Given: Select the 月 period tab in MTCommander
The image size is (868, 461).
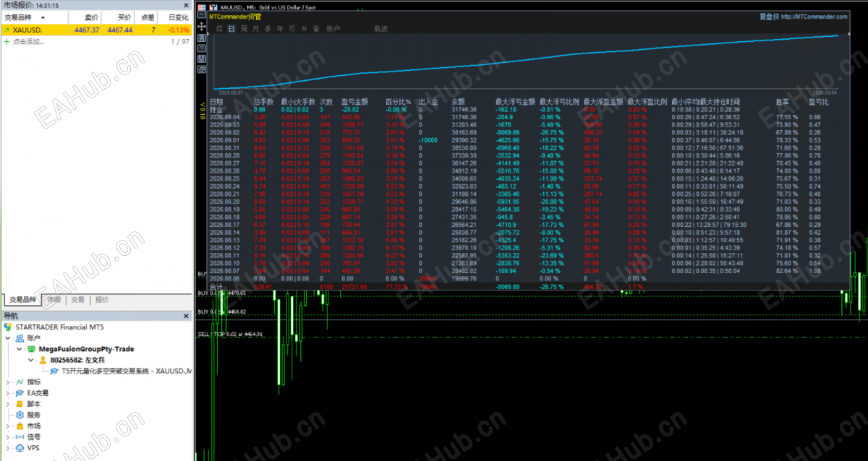Looking at the screenshot, I should [x=256, y=29].
